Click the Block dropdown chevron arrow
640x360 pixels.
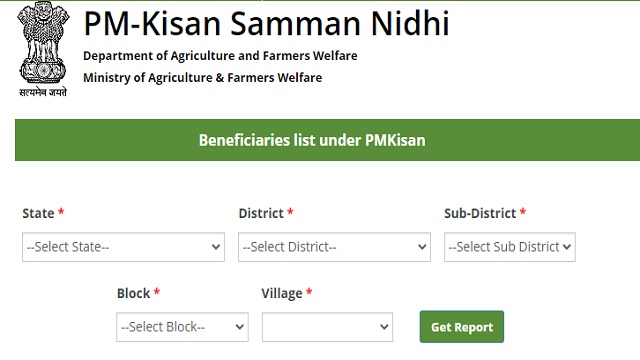[x=240, y=327]
